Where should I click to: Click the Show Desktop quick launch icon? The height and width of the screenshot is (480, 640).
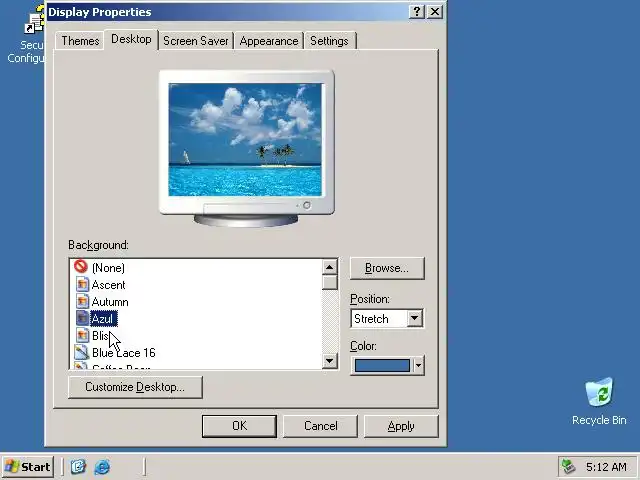[78, 467]
